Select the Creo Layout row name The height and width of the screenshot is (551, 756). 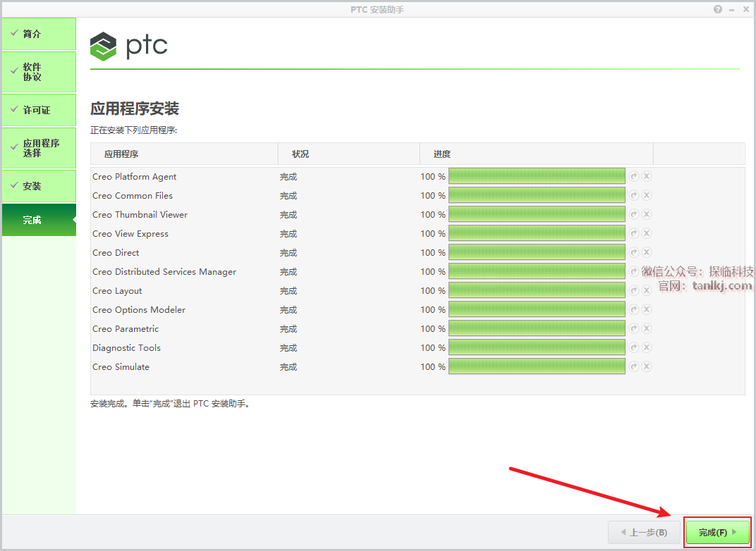point(117,291)
